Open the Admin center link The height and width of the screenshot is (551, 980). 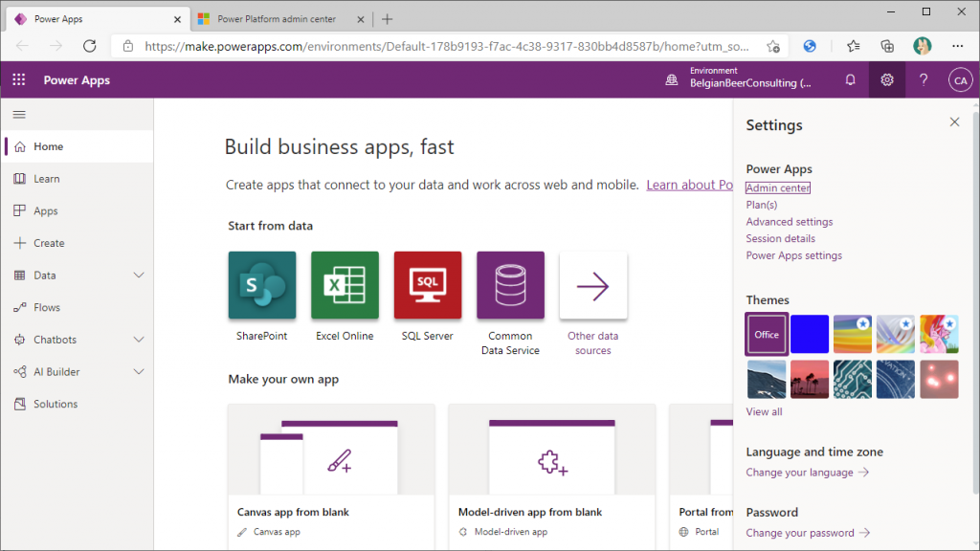[x=777, y=187]
